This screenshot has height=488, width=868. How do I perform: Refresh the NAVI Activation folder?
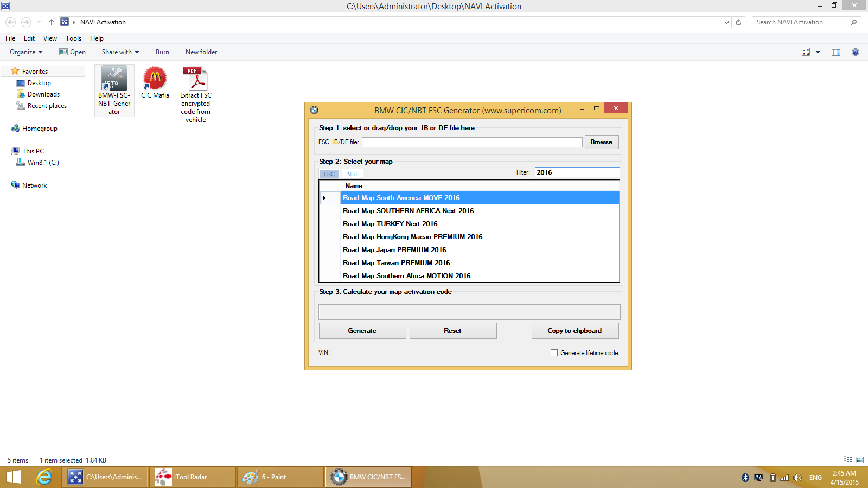click(738, 22)
